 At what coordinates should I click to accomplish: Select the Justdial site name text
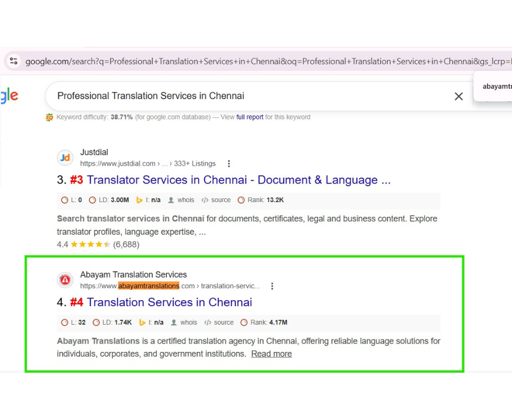(94, 153)
